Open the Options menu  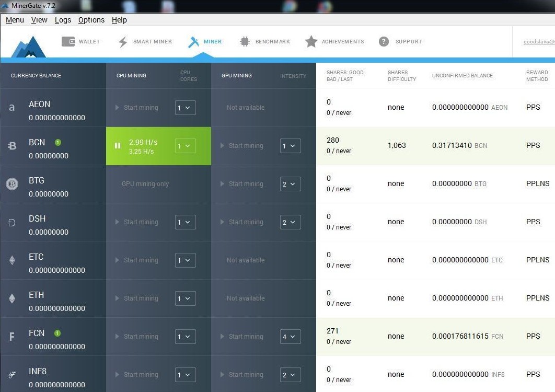pos(91,20)
